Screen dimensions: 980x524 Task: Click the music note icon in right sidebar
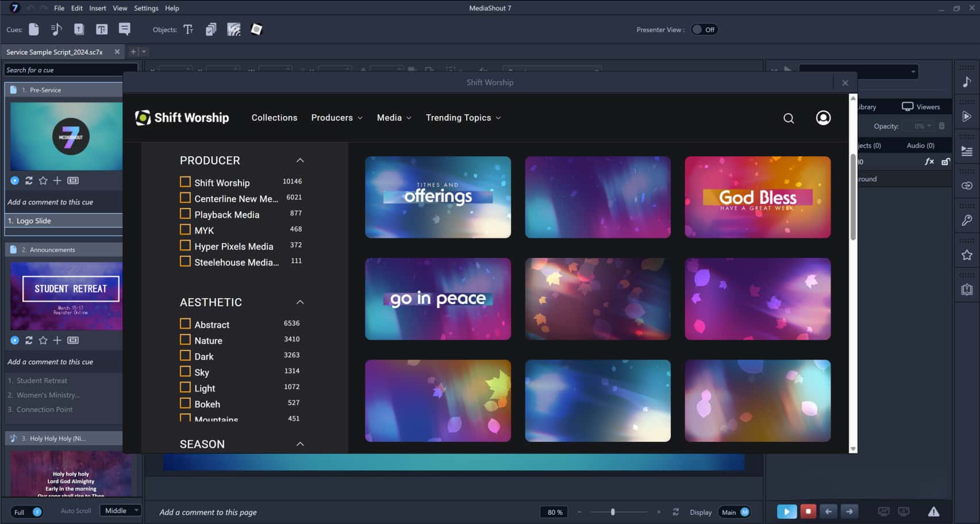click(x=967, y=82)
